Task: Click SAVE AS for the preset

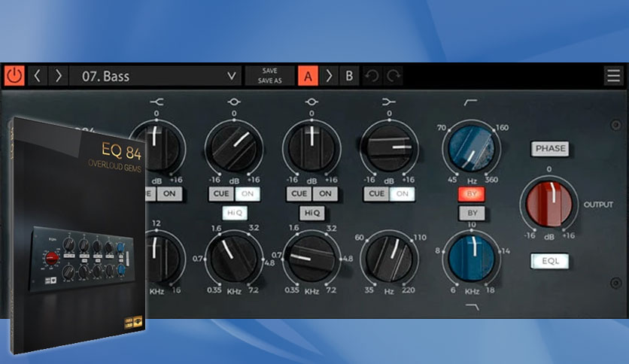Action: pos(269,80)
